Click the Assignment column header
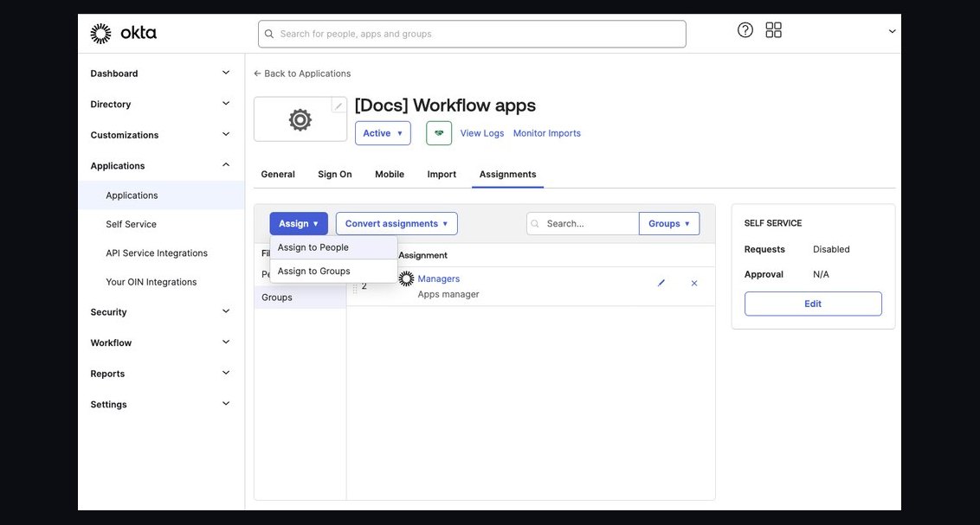Viewport: 980px width, 525px height. pos(422,254)
